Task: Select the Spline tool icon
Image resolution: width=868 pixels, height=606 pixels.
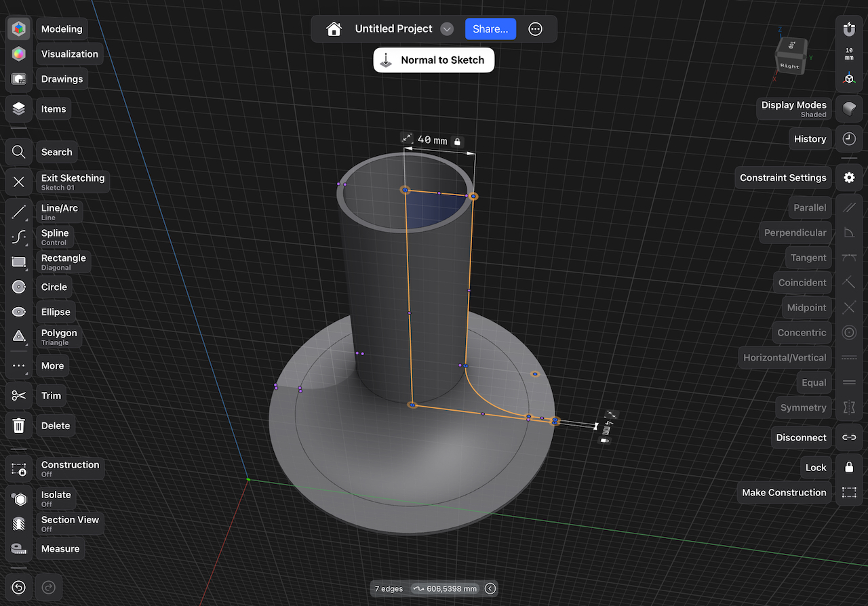Action: click(19, 237)
